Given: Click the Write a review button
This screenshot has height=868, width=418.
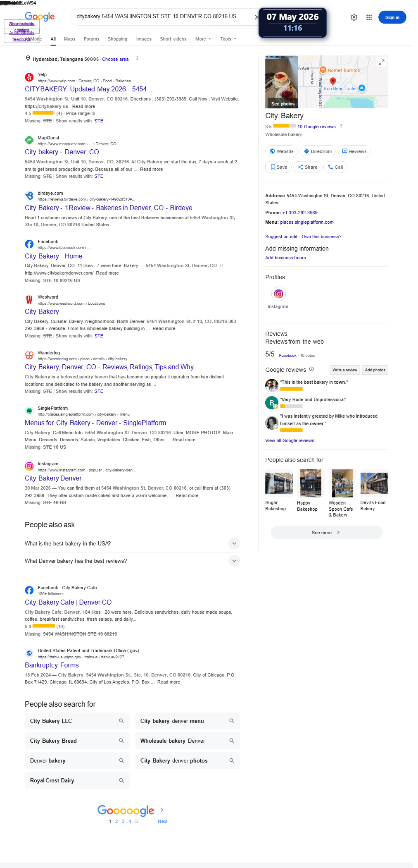Looking at the screenshot, I should click(x=345, y=370).
